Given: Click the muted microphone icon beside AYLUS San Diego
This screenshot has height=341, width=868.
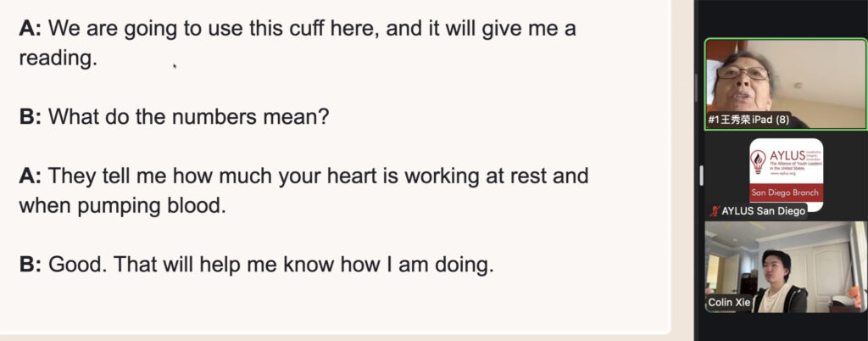Looking at the screenshot, I should click(x=714, y=211).
